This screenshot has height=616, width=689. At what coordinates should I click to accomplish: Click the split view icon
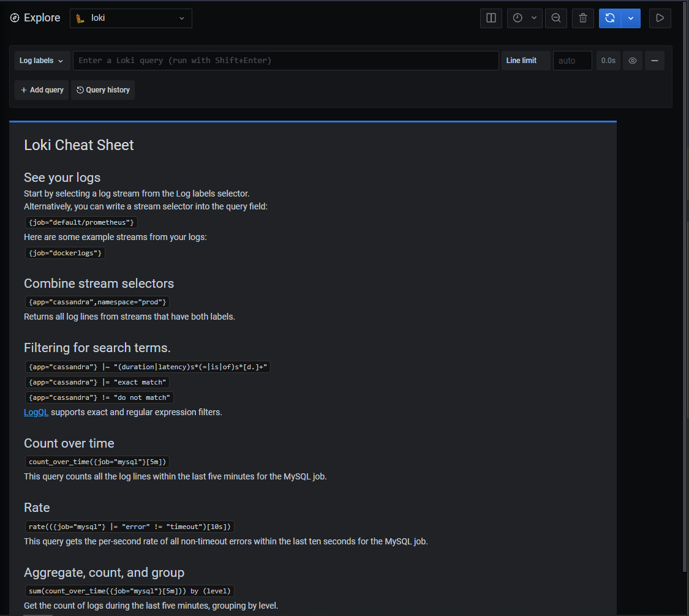point(491,18)
